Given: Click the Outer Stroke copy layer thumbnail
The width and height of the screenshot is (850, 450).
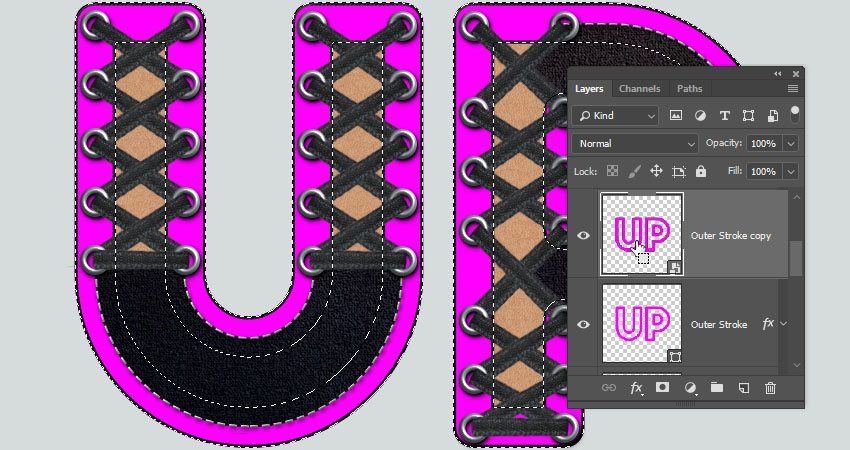Looking at the screenshot, I should click(642, 234).
